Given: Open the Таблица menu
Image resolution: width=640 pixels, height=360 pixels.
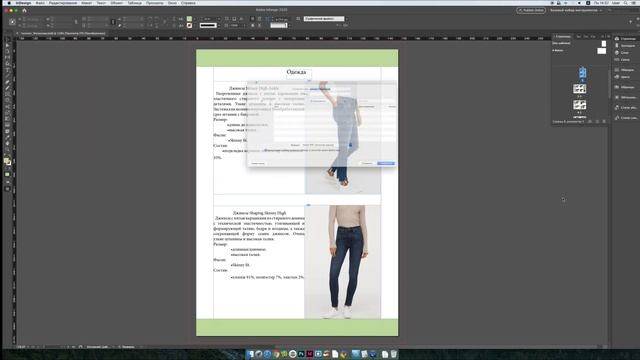Looking at the screenshot, I should pyautogui.click(x=134, y=3).
